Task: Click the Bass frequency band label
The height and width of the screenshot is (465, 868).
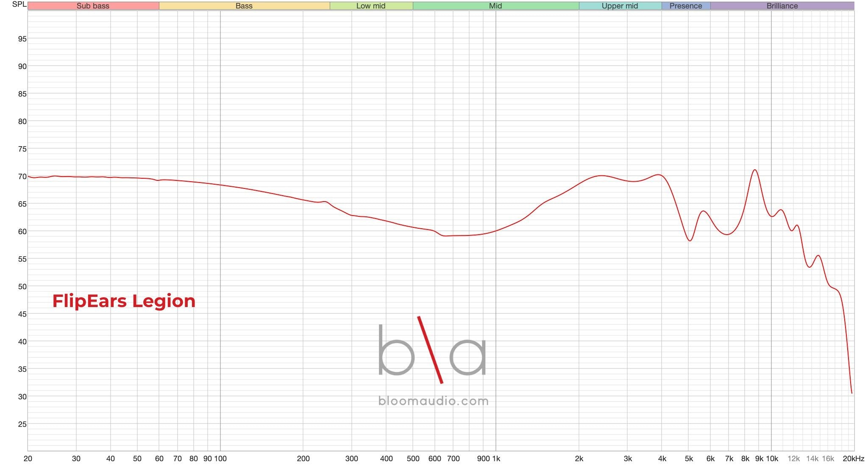Action: (244, 6)
